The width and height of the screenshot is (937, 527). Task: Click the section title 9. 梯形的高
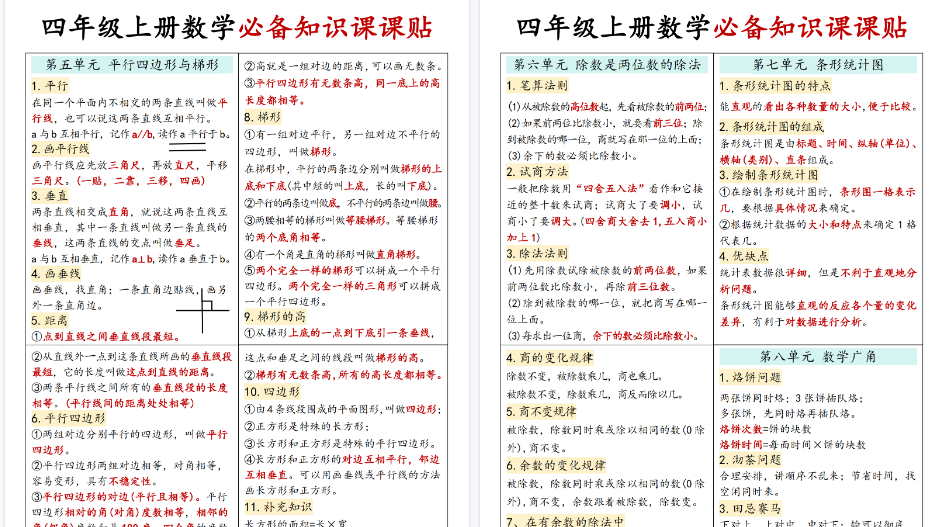tap(275, 317)
